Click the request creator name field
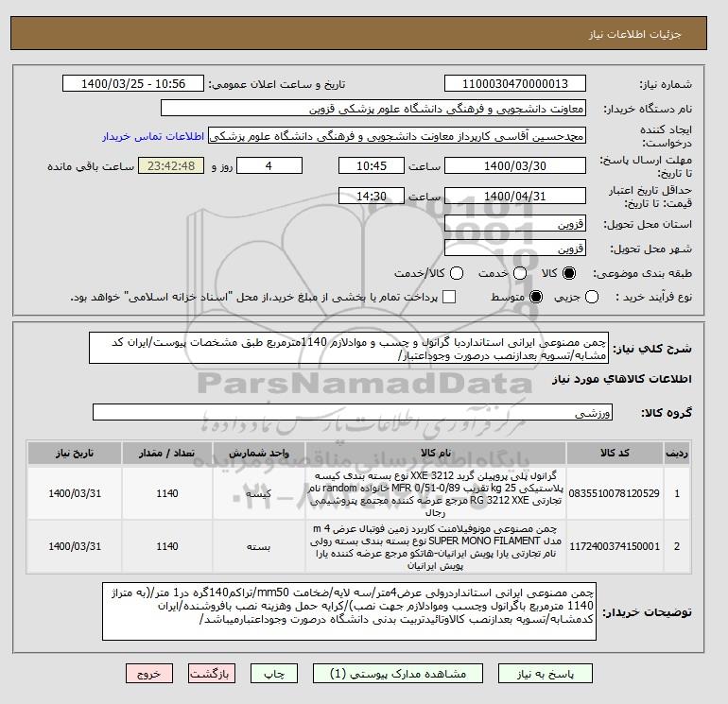 397,136
